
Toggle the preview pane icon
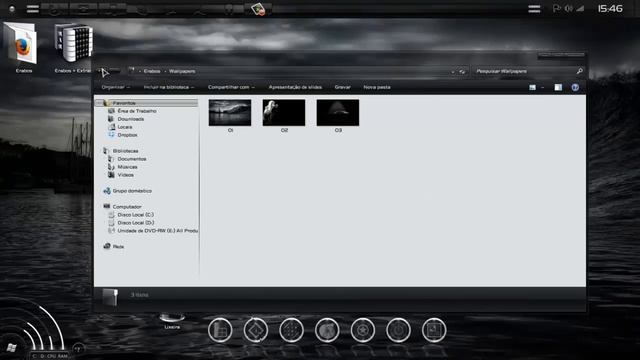[558, 87]
